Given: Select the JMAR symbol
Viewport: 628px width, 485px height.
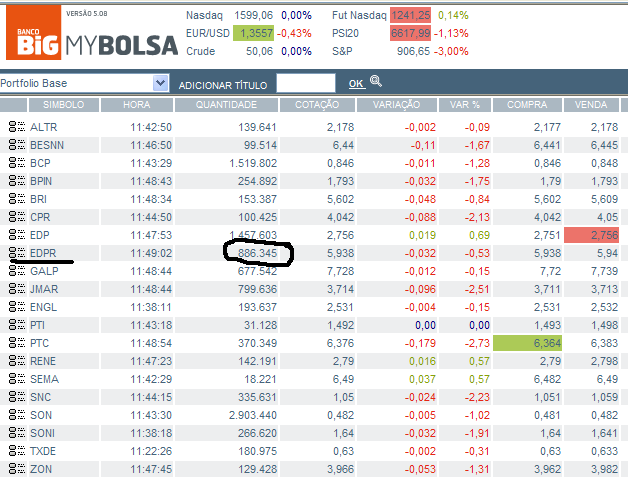Looking at the screenshot, I should 44,290.
